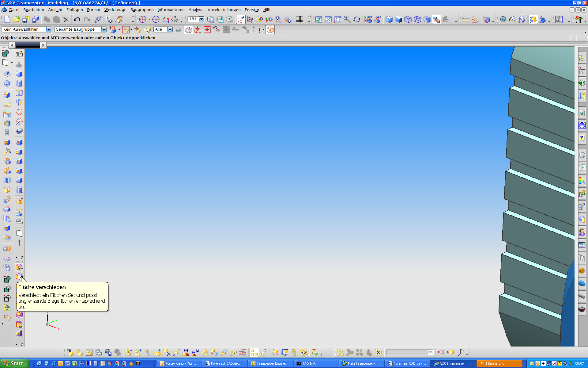Switch to Teamcenter Engineering taskbar button
Viewport: 588px width, 368px height.
(x=271, y=363)
